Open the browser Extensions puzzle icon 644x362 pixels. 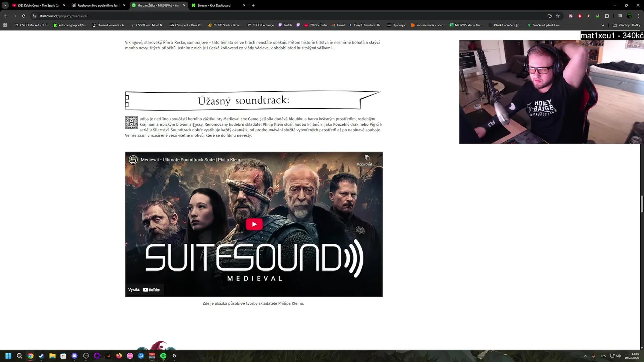607,16
